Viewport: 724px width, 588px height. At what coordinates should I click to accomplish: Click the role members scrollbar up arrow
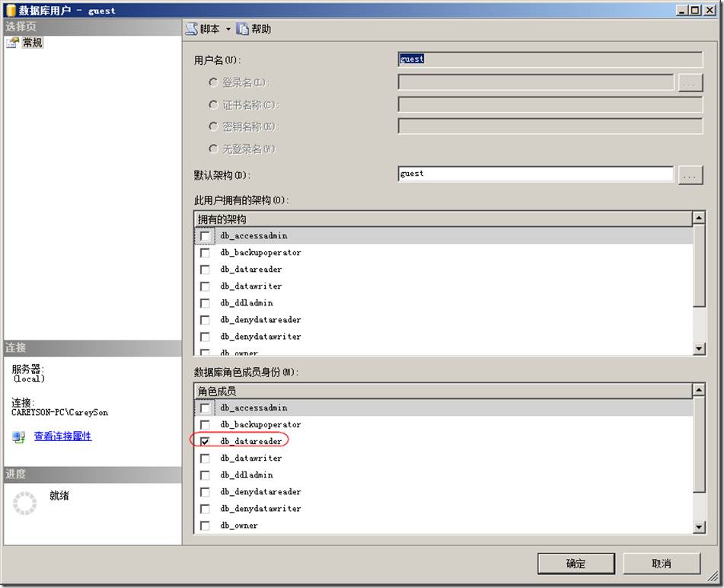699,390
